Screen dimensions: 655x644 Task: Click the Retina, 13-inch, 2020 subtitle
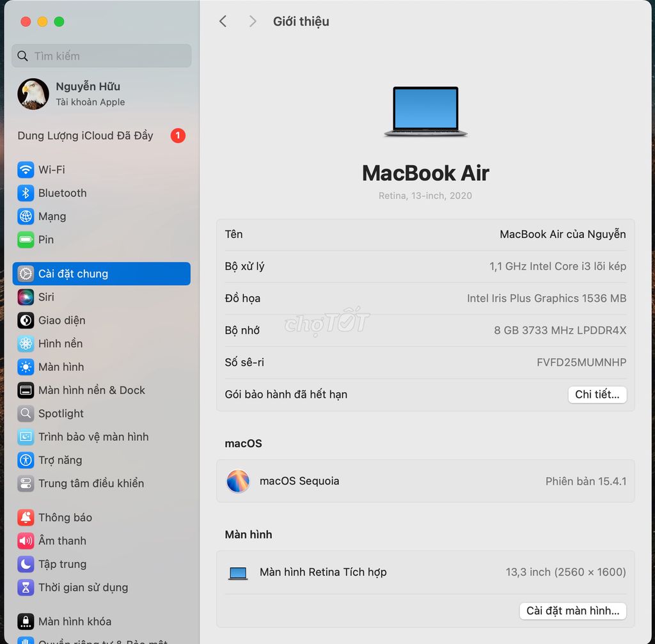pyautogui.click(x=425, y=196)
